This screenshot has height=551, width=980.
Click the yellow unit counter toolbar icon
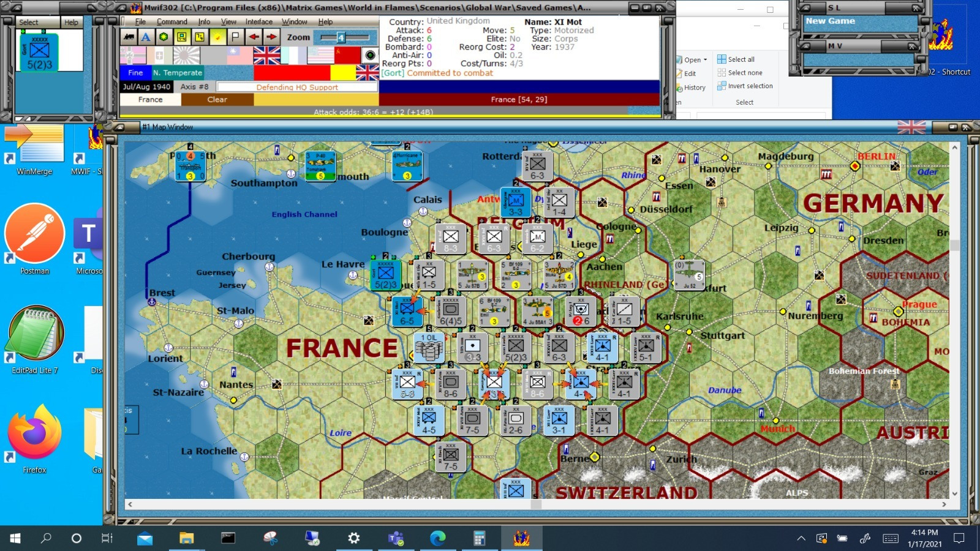click(182, 37)
